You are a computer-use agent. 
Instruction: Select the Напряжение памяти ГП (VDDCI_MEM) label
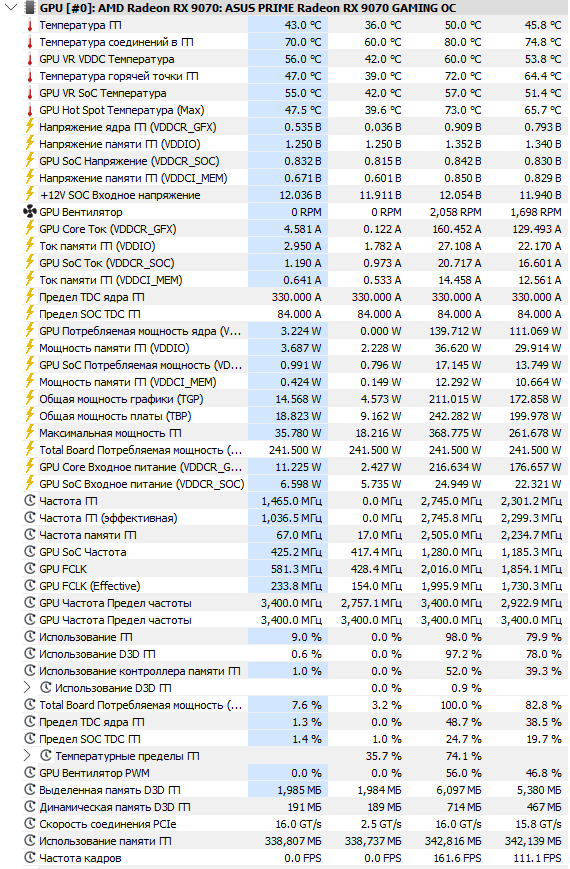[x=133, y=178]
